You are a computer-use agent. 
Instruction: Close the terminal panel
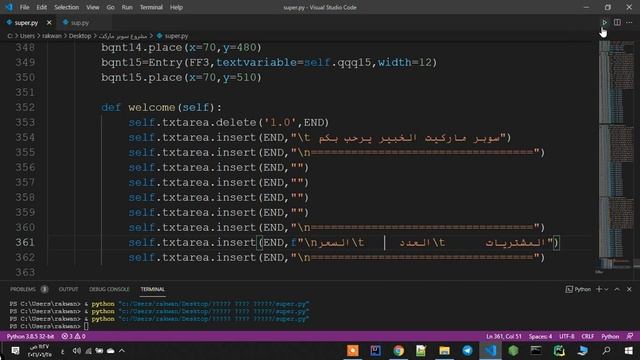(x=629, y=289)
